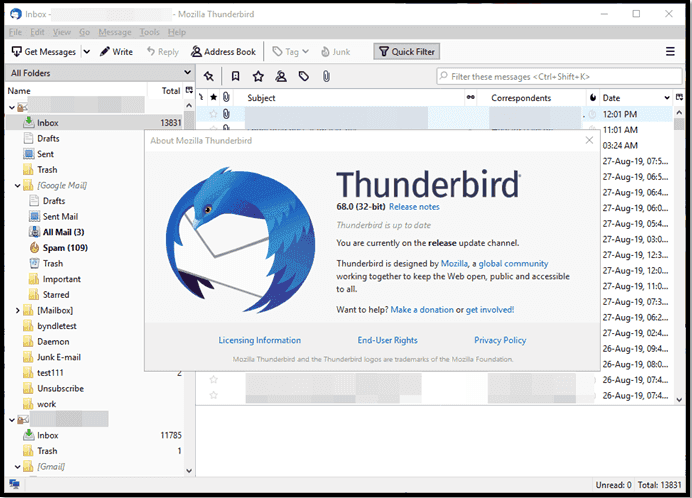This screenshot has width=692, height=498.
Task: Click the Get Messages button
Action: [44, 52]
